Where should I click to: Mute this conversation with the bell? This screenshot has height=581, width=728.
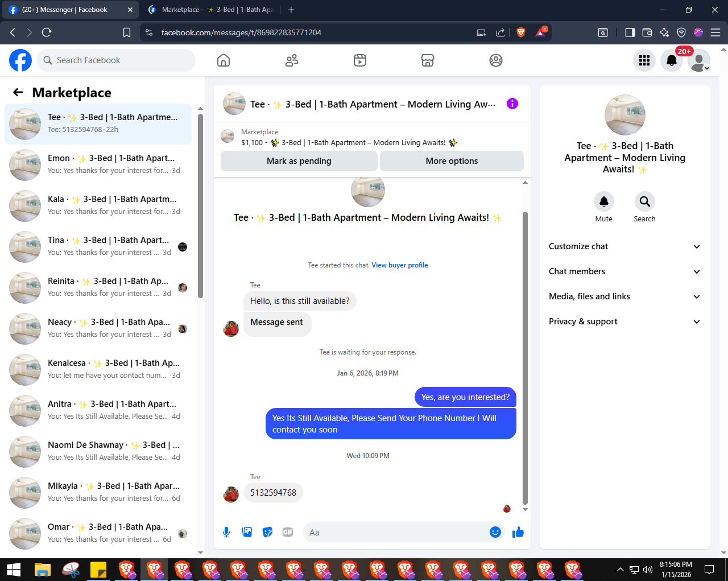point(603,201)
